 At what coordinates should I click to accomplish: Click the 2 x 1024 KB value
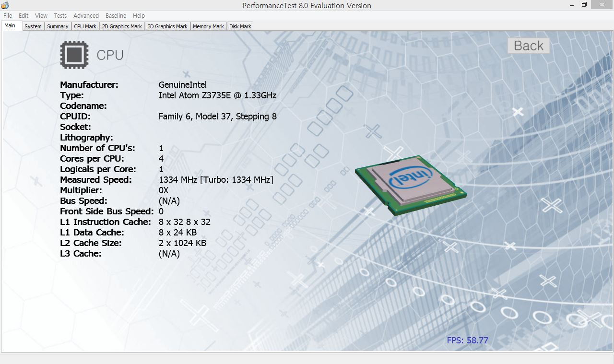[182, 243]
